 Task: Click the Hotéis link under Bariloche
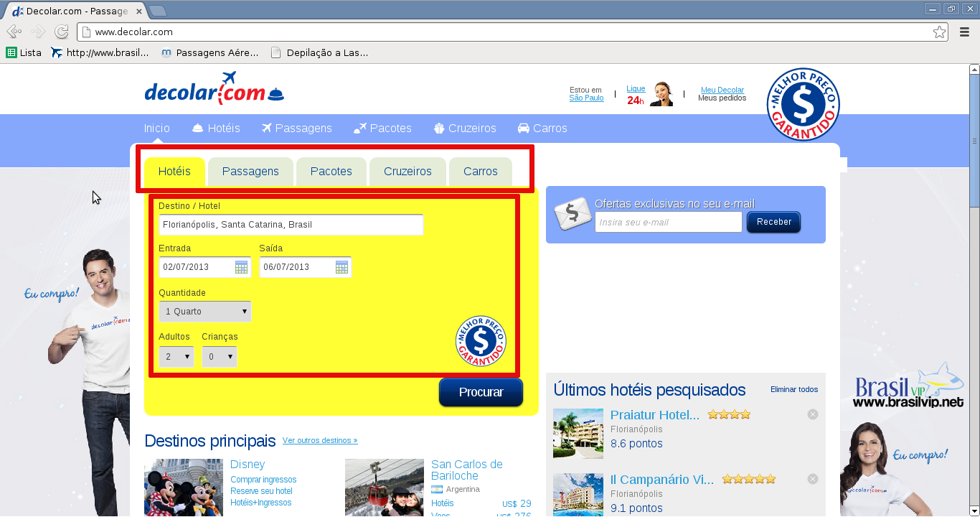click(x=443, y=503)
